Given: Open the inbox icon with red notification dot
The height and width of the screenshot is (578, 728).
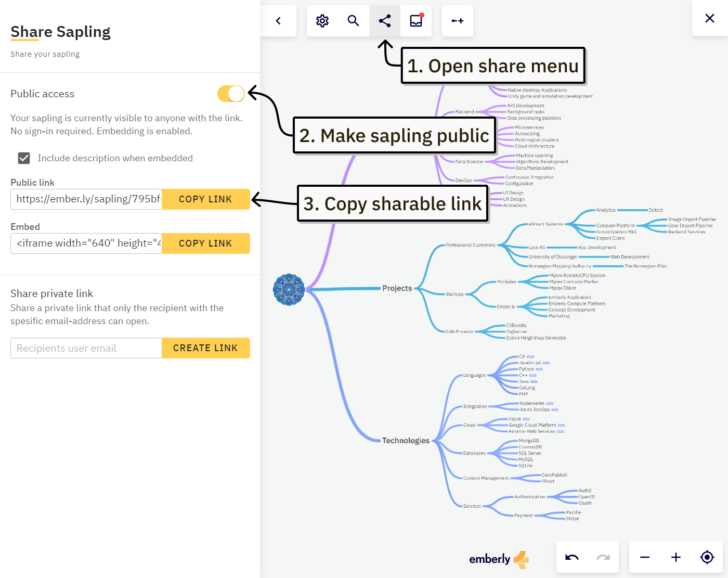Looking at the screenshot, I should 416,21.
